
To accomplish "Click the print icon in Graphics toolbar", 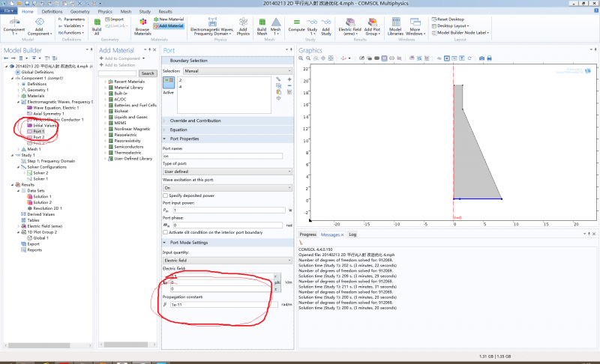I will pyautogui.click(x=489, y=58).
